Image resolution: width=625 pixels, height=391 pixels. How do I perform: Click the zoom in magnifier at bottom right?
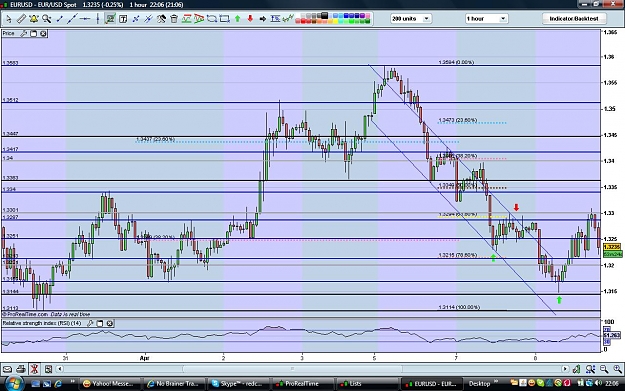[x=617, y=369]
